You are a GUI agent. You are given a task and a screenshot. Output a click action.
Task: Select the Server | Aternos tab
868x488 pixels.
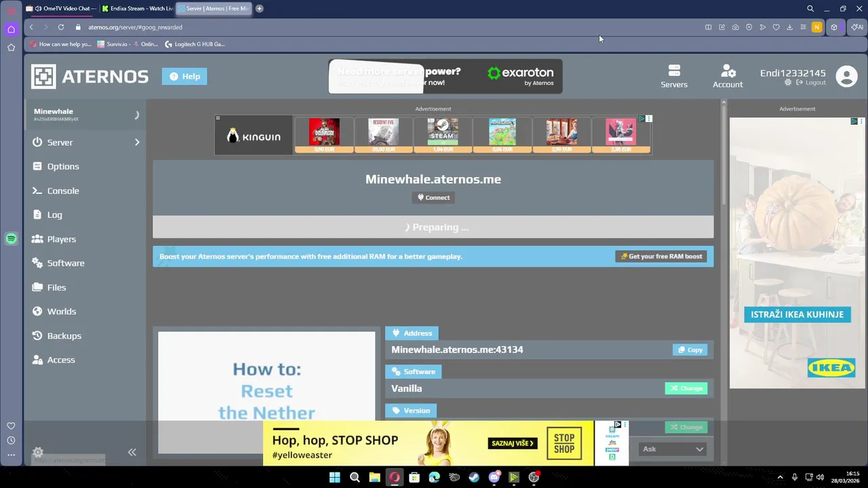pyautogui.click(x=213, y=9)
